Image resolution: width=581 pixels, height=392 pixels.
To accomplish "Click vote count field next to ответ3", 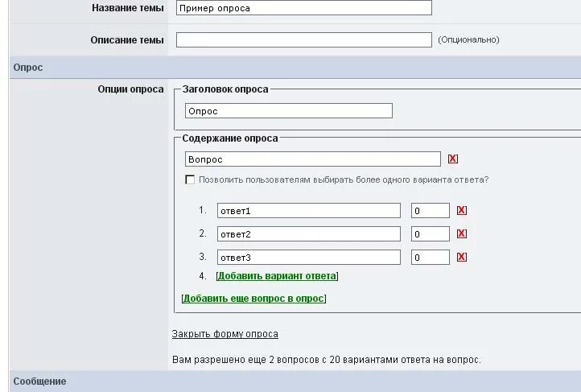I will point(431,257).
